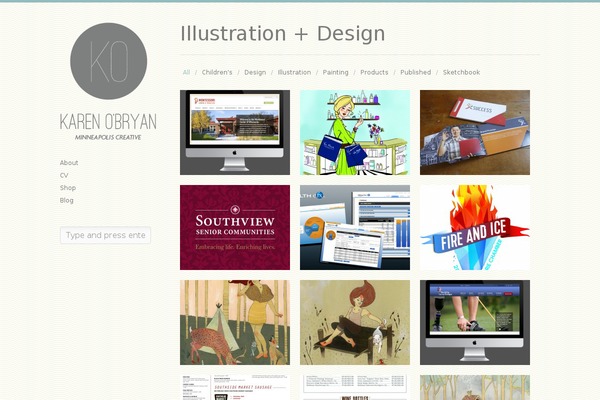Filter portfolio by Sketchbook
The width and height of the screenshot is (600, 400).
pyautogui.click(x=461, y=72)
